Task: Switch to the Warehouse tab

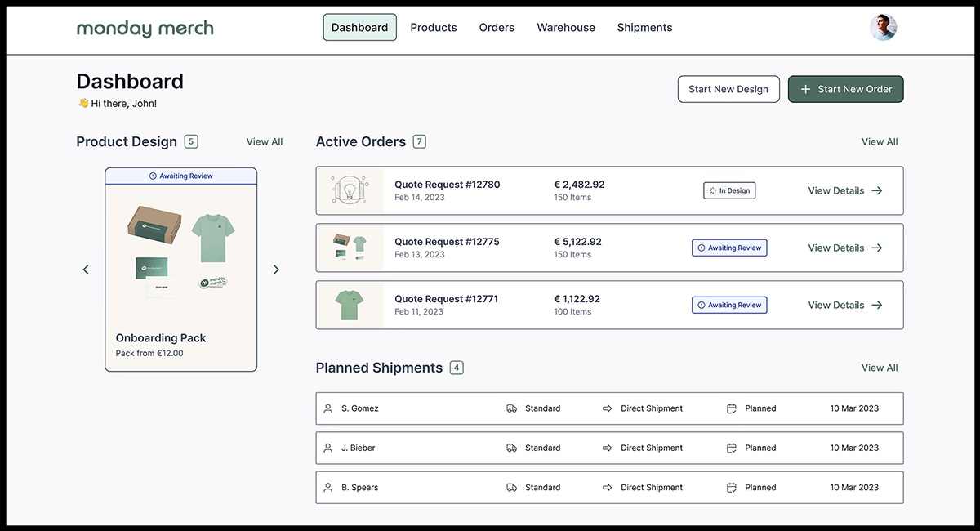Action: pyautogui.click(x=566, y=28)
